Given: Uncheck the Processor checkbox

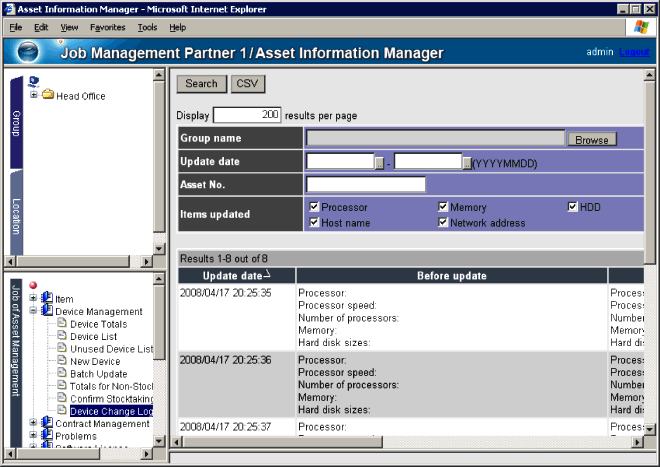Looking at the screenshot, I should [314, 207].
